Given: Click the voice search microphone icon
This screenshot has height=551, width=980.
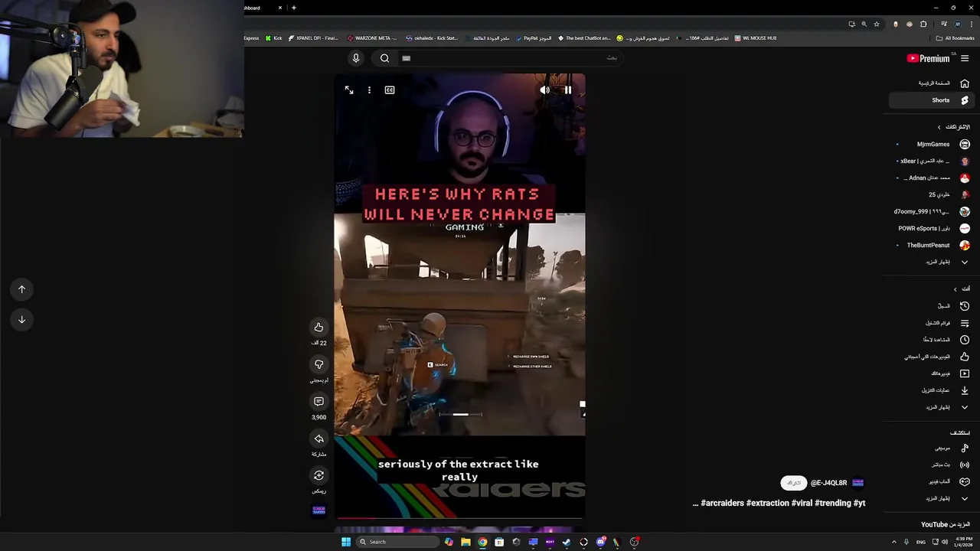Looking at the screenshot, I should [x=356, y=58].
